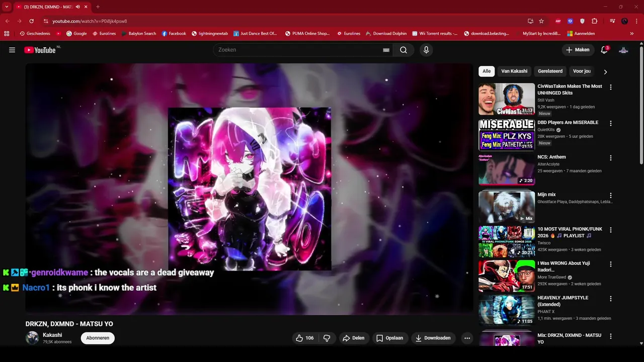Open the blue diamond extension icon
The width and height of the screenshot is (644, 362).
tap(570, 21)
